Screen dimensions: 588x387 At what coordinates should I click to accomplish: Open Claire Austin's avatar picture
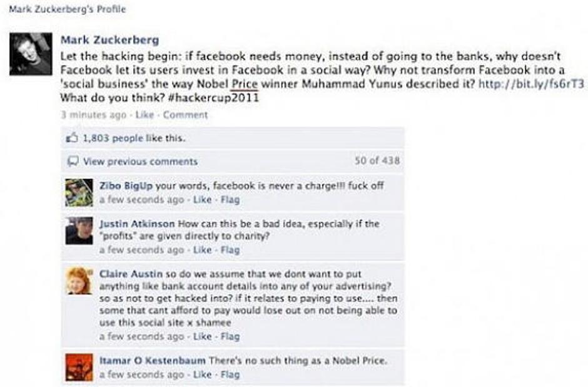pyautogui.click(x=79, y=281)
